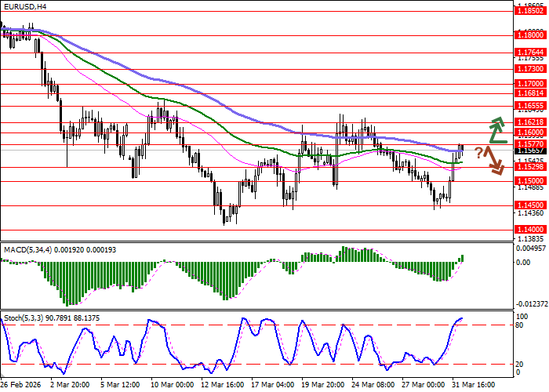Select the 1.1800 red price level tag

[530, 35]
